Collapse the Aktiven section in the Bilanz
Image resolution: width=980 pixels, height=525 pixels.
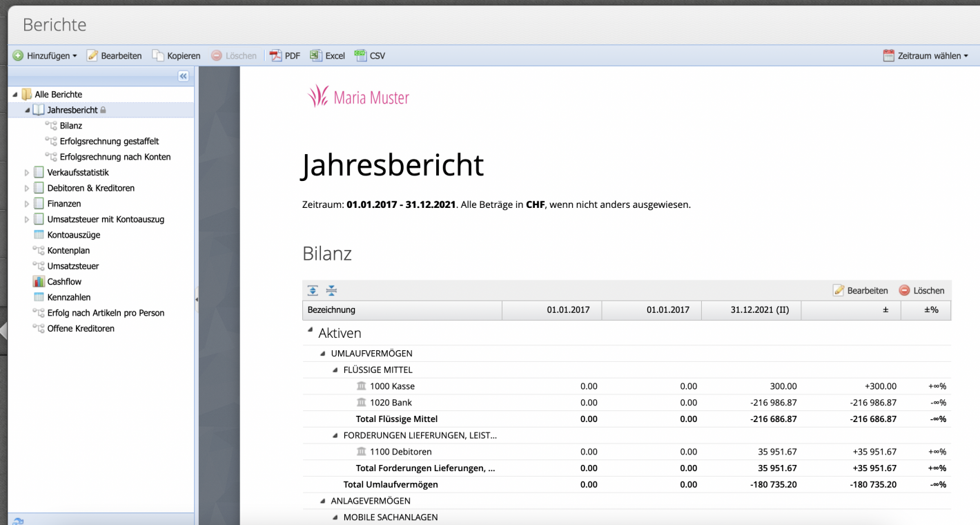point(309,330)
